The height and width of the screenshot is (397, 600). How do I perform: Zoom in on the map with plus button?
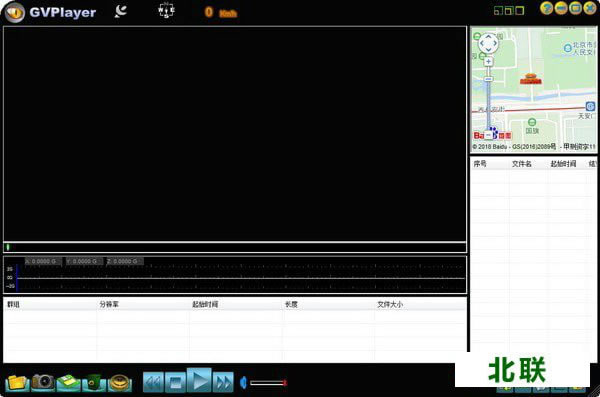(x=488, y=61)
